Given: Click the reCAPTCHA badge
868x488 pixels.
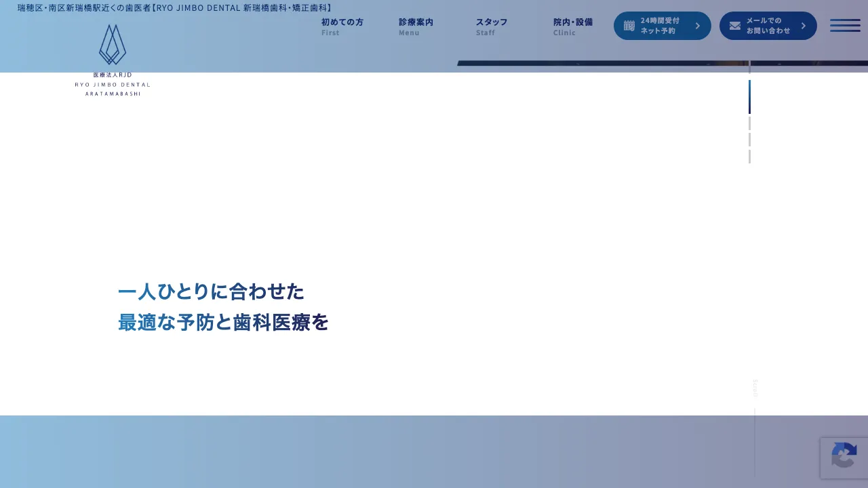Looking at the screenshot, I should coord(844,458).
